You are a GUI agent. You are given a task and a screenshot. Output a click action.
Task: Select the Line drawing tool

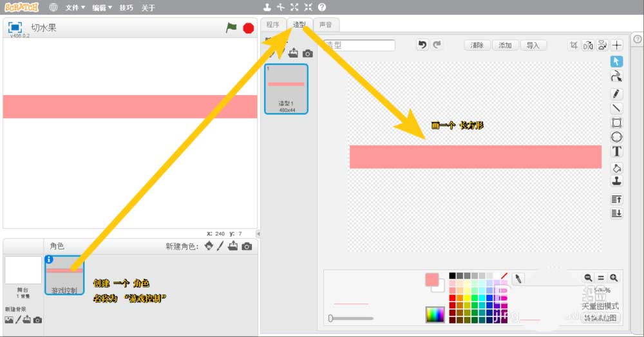[x=616, y=108]
